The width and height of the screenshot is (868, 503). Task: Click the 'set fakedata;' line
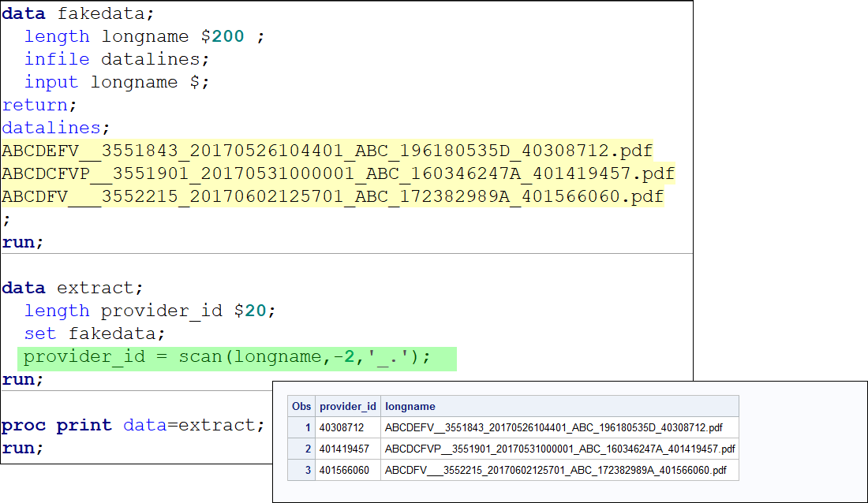pyautogui.click(x=95, y=333)
